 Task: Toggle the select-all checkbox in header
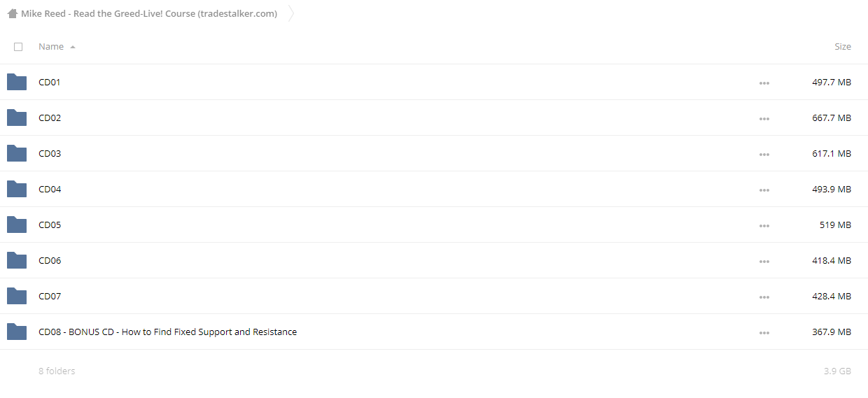point(18,47)
